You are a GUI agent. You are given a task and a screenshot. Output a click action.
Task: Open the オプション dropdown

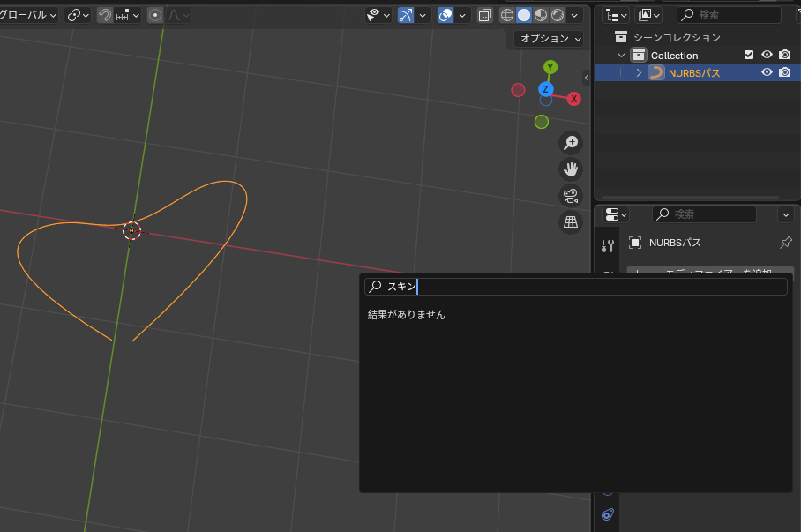coord(550,39)
